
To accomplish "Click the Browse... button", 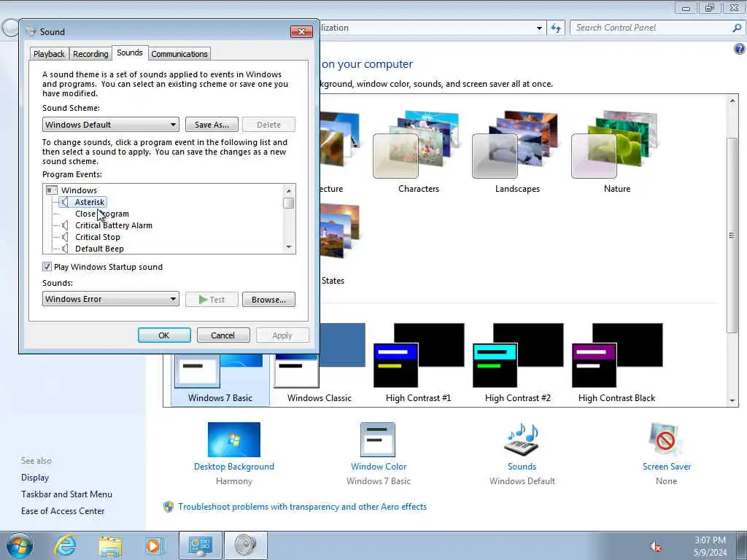I will pyautogui.click(x=268, y=300).
